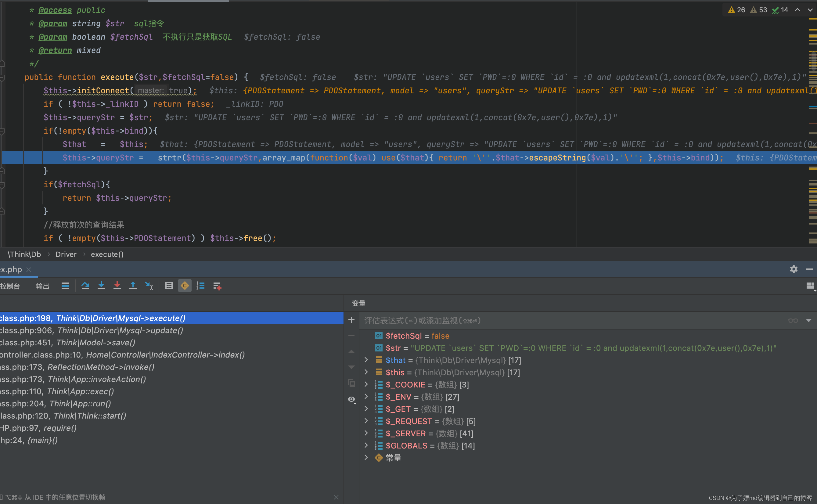Click the Step Out icon
This screenshot has height=504, width=817.
point(133,286)
